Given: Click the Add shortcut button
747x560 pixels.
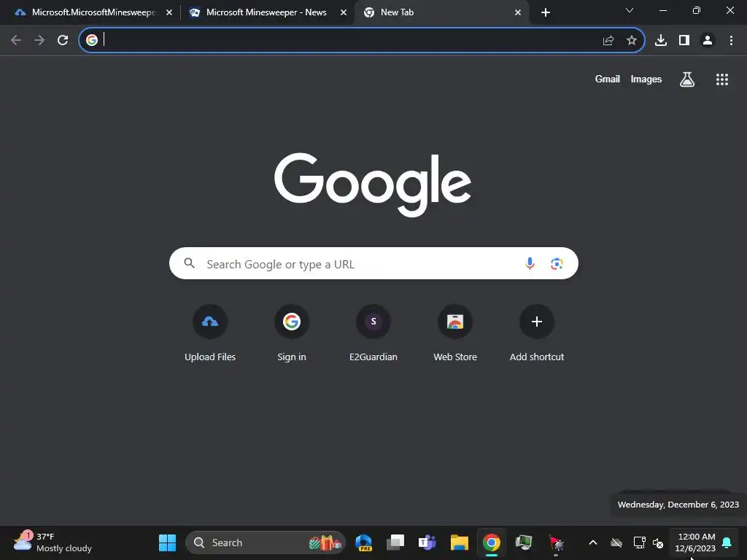Looking at the screenshot, I should pyautogui.click(x=537, y=333).
